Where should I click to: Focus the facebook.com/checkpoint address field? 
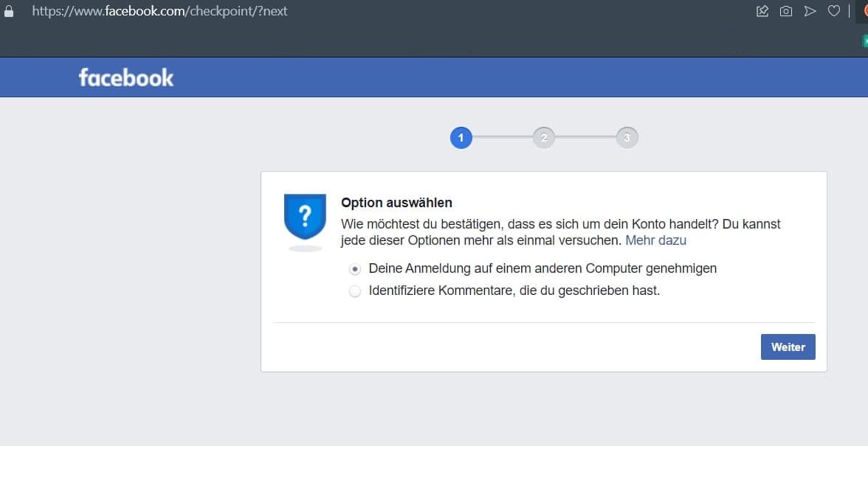[x=159, y=11]
